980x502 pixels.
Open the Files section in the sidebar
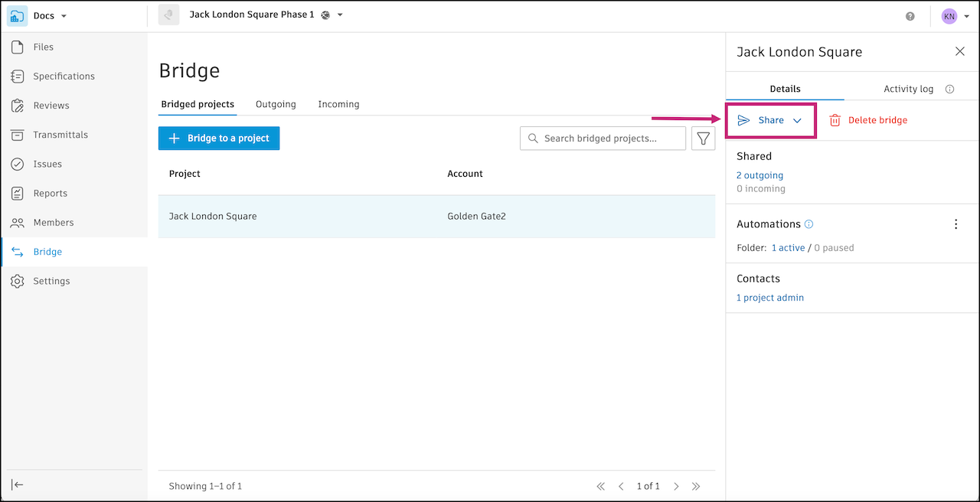pyautogui.click(x=42, y=47)
